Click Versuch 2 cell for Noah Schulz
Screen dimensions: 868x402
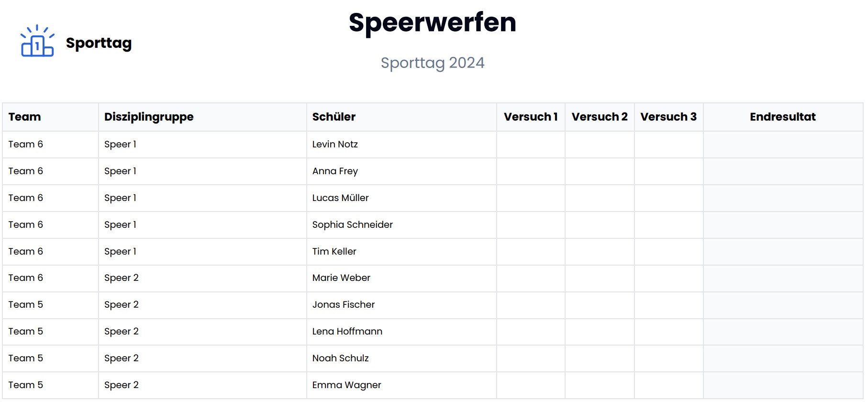coord(600,358)
